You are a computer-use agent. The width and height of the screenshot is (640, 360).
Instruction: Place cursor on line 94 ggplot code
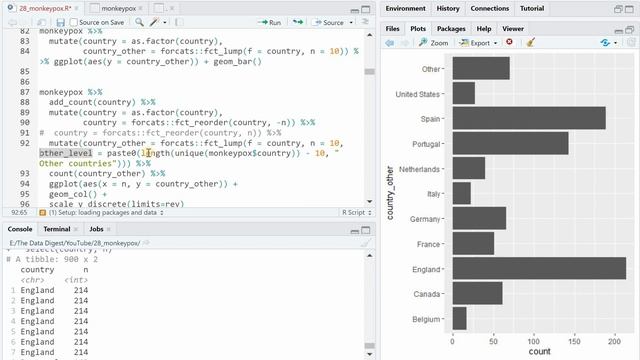click(143, 184)
